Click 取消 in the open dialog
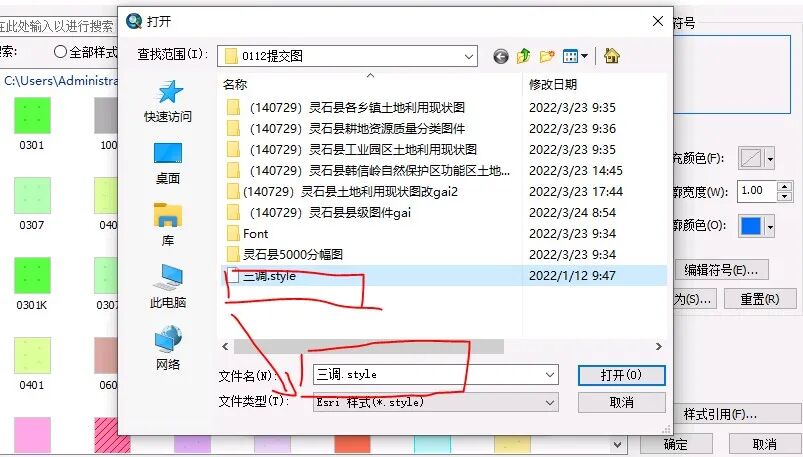Viewport: 803px width, 457px height. click(x=621, y=403)
